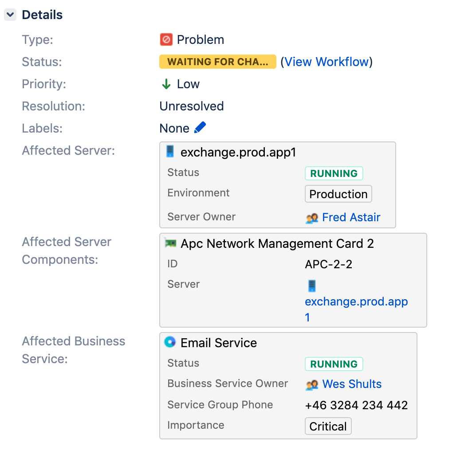Viewport: 476px width, 450px height.
Task: Edit labels with the pencil icon
Action: (200, 128)
